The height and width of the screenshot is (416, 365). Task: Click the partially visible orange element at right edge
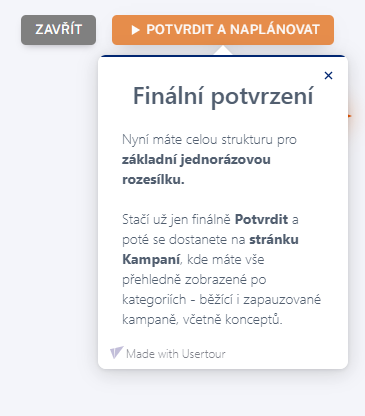(x=349, y=116)
